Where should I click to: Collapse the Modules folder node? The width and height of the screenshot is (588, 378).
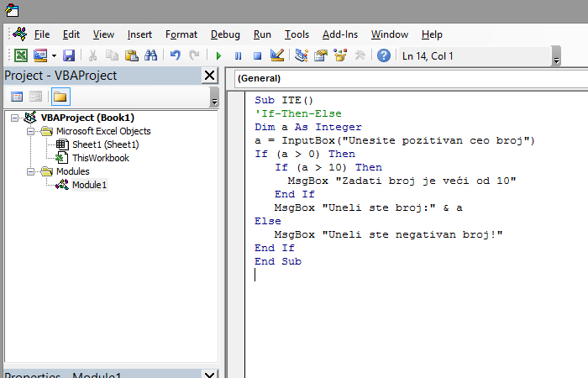[x=32, y=171]
